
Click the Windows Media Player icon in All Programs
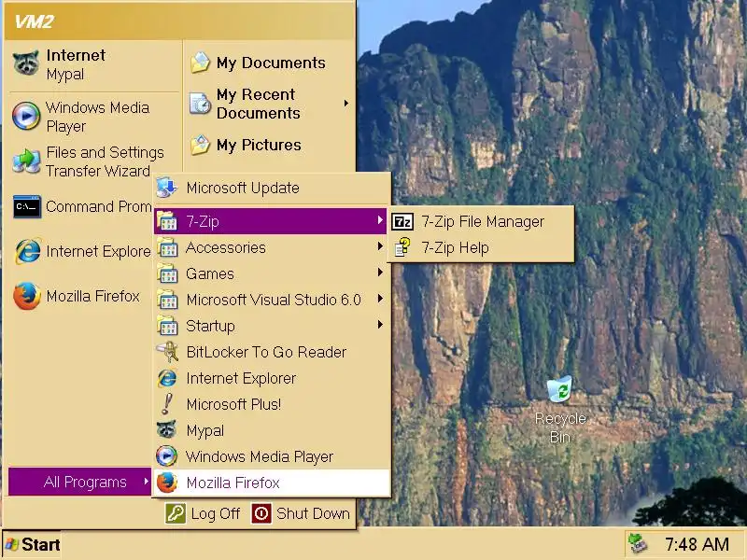(167, 456)
